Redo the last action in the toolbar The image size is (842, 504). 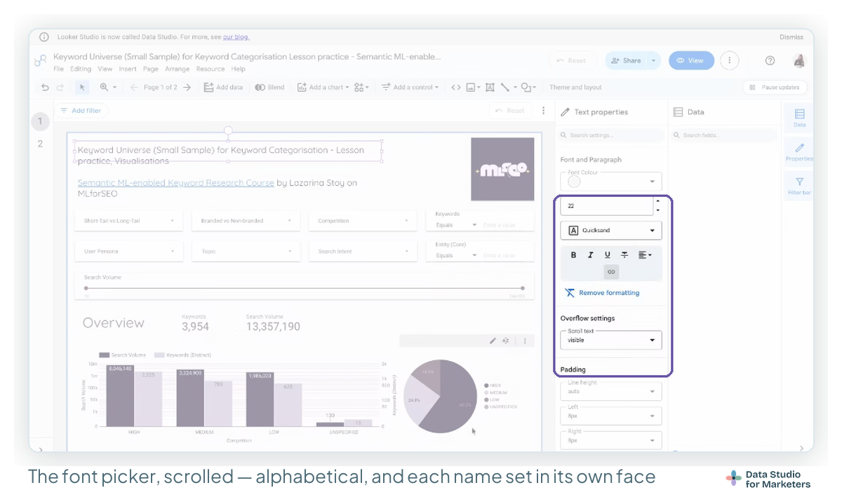point(60,88)
